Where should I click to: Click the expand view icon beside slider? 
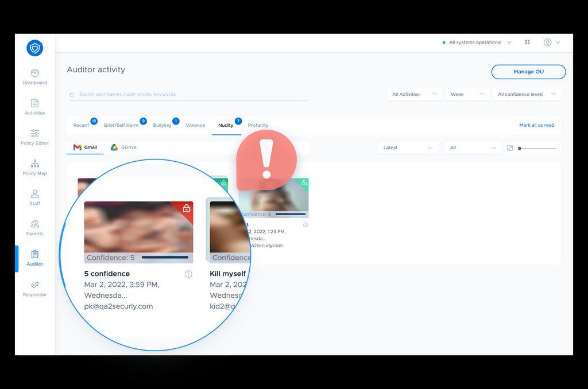click(510, 148)
